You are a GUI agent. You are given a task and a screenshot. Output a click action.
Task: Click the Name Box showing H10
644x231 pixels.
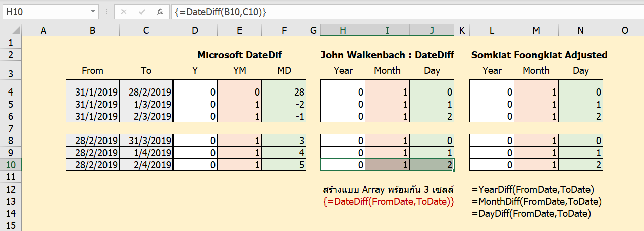tap(46, 11)
